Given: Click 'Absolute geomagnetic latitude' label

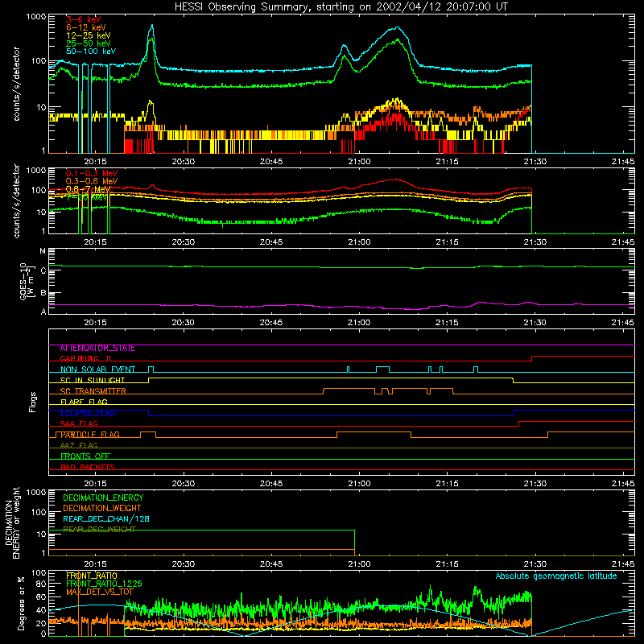Looking at the screenshot, I should (x=556, y=576).
